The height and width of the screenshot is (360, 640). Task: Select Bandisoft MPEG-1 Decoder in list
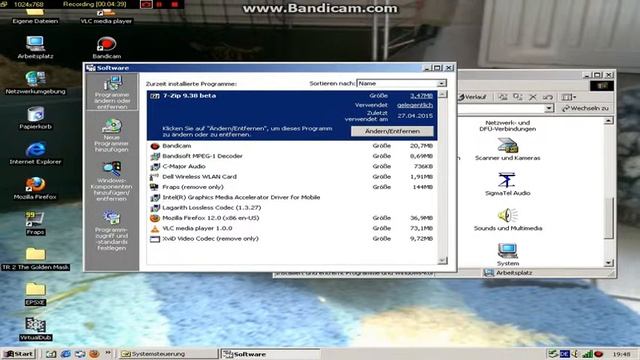pyautogui.click(x=292, y=156)
